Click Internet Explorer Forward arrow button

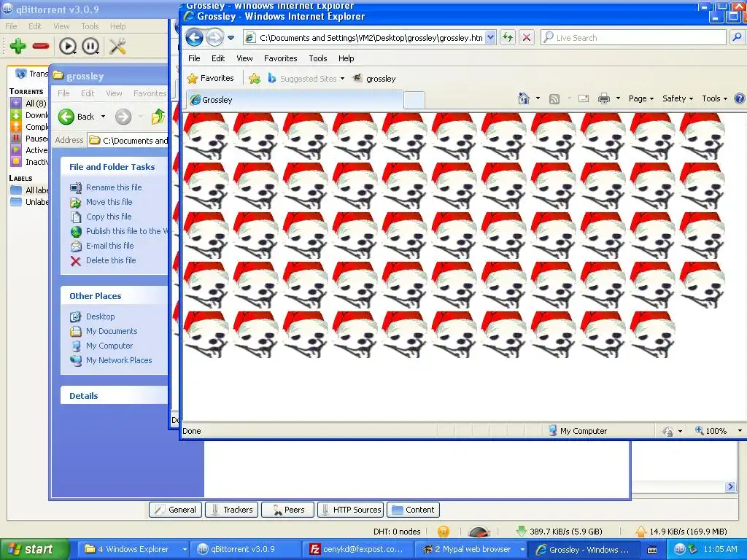[214, 38]
